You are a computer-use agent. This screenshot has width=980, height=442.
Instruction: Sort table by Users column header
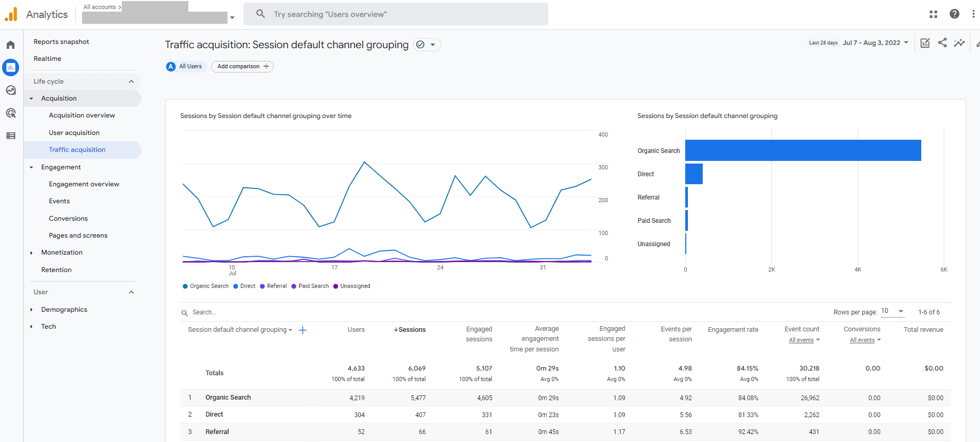pyautogui.click(x=356, y=330)
